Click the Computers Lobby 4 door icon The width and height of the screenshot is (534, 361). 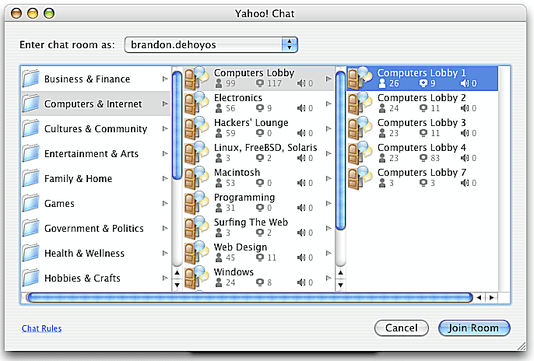click(x=360, y=153)
